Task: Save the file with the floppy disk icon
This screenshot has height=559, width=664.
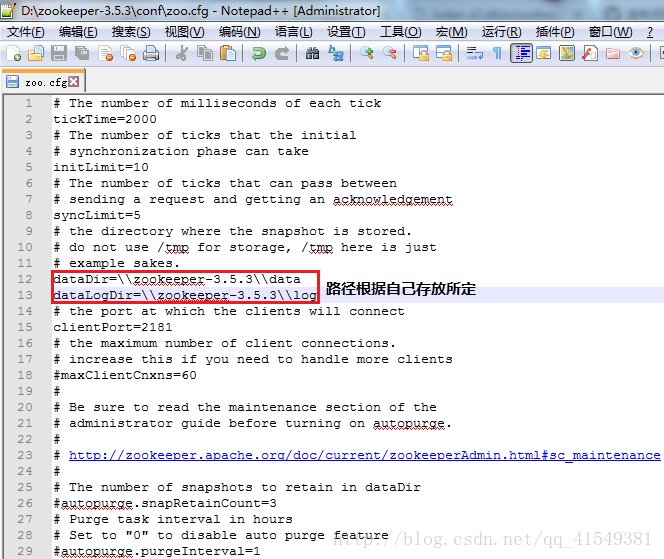Action: tap(59, 53)
